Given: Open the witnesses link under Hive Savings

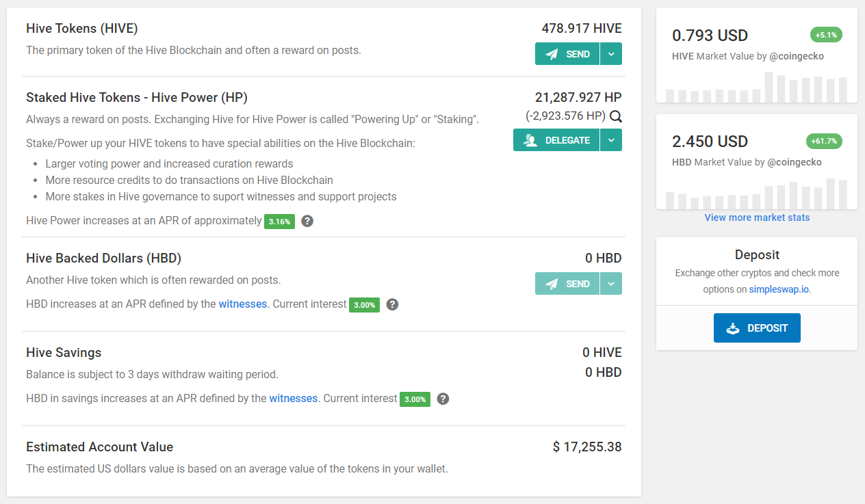Looking at the screenshot, I should [294, 398].
